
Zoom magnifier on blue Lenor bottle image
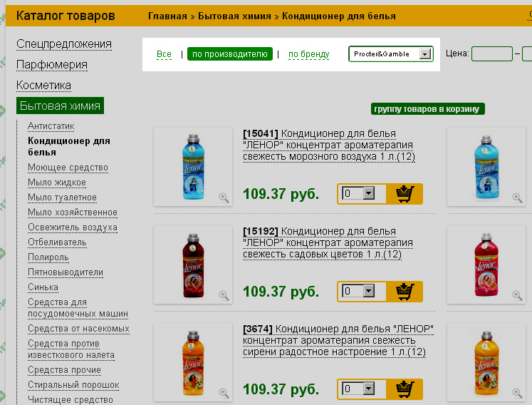(x=224, y=198)
